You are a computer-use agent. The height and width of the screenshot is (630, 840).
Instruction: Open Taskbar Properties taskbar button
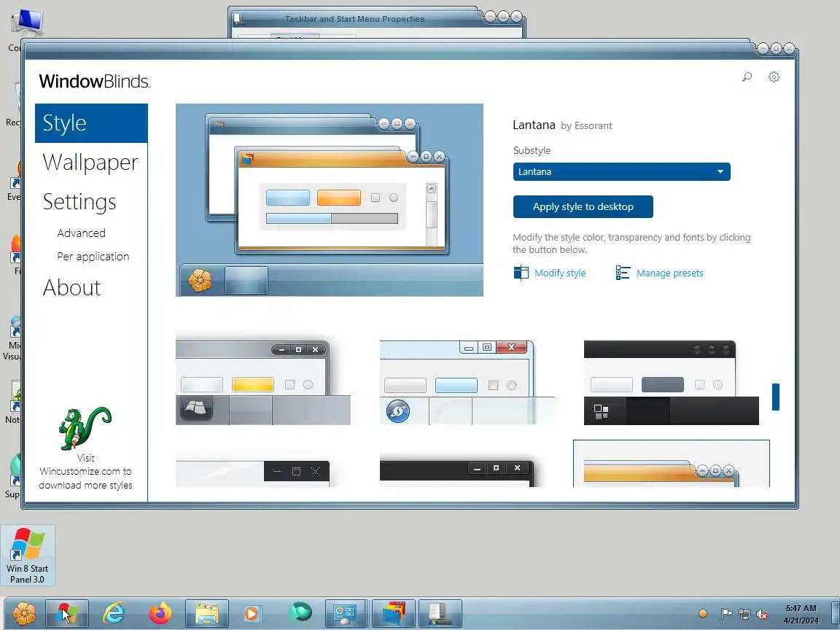coord(440,614)
